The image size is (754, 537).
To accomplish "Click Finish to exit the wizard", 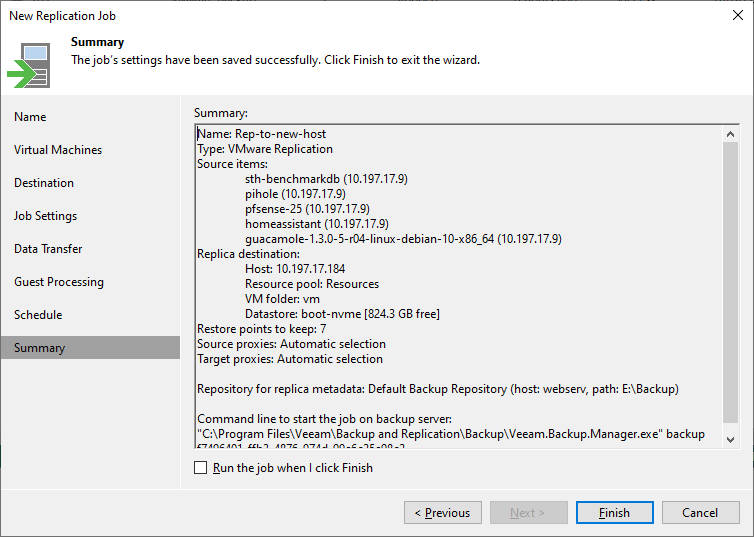I will tap(614, 513).
